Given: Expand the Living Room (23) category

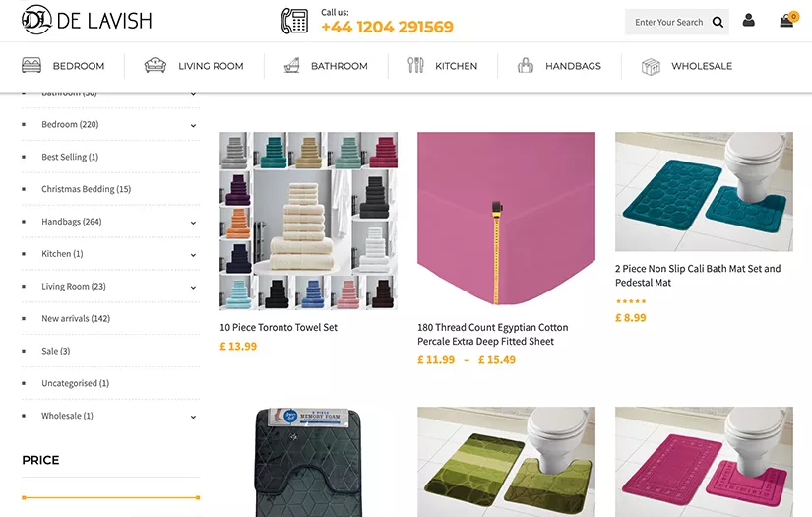Looking at the screenshot, I should pyautogui.click(x=193, y=288).
